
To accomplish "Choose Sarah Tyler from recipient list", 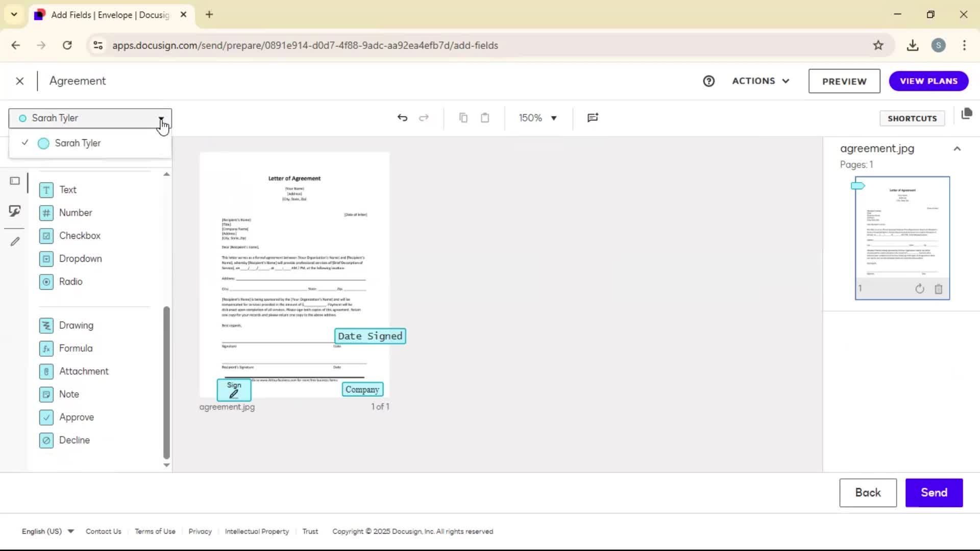I will pos(90,143).
